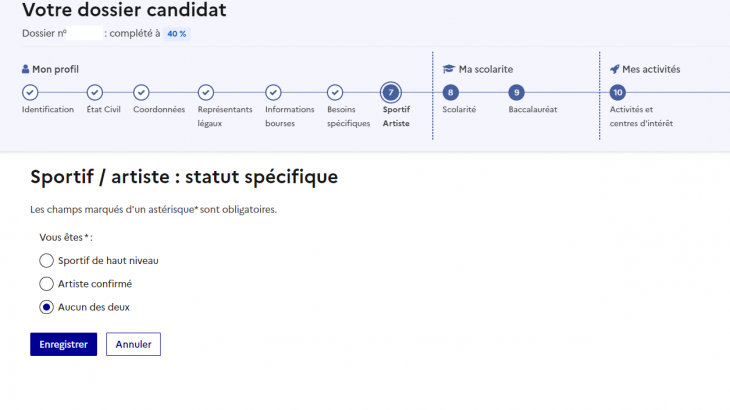The image size is (730, 410).
Task: Click the 40 % completion badge
Action: pos(176,33)
